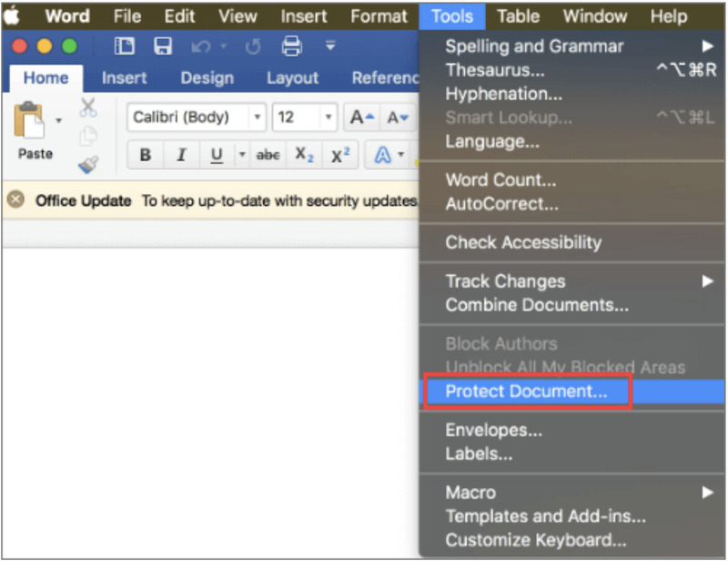Apply superscript formatting
Screen dimensions: 728x561
[x=340, y=156]
